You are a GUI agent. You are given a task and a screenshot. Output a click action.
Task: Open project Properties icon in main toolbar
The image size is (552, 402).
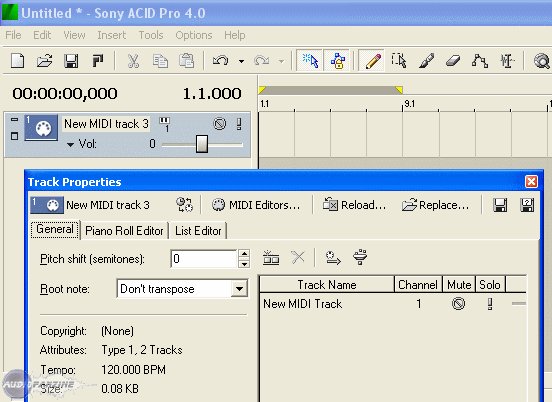[x=98, y=61]
